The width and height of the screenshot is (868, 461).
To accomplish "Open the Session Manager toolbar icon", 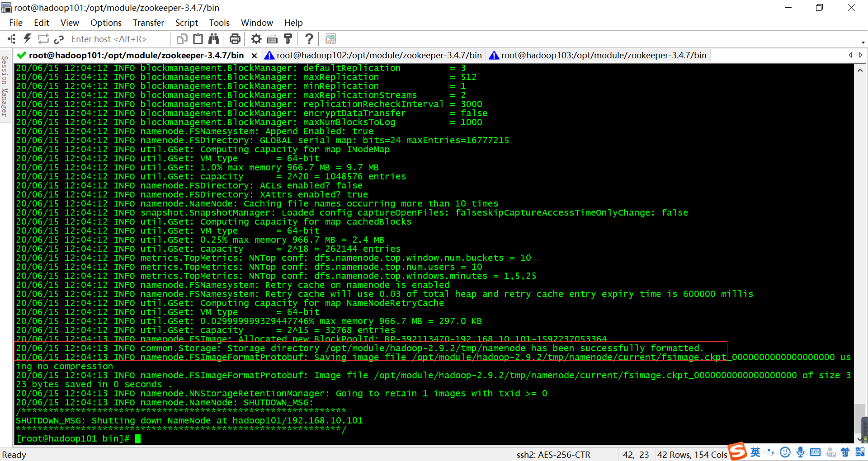I will pyautogui.click(x=11, y=39).
